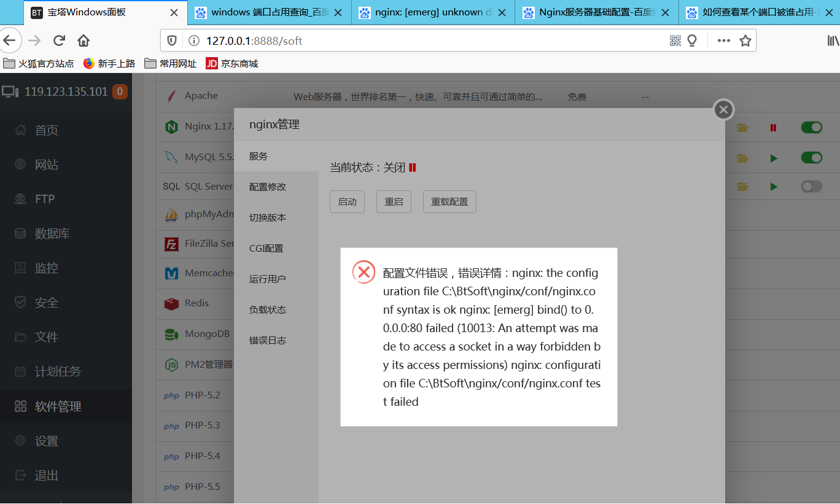840x504 pixels.
Task: Switch to 如何查看某个端口 browser tab
Action: [x=760, y=12]
